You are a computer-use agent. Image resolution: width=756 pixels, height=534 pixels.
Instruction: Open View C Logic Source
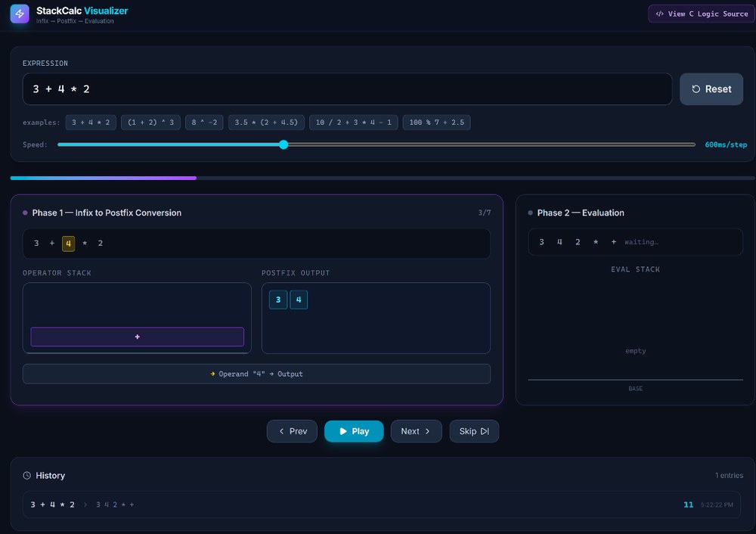(702, 14)
